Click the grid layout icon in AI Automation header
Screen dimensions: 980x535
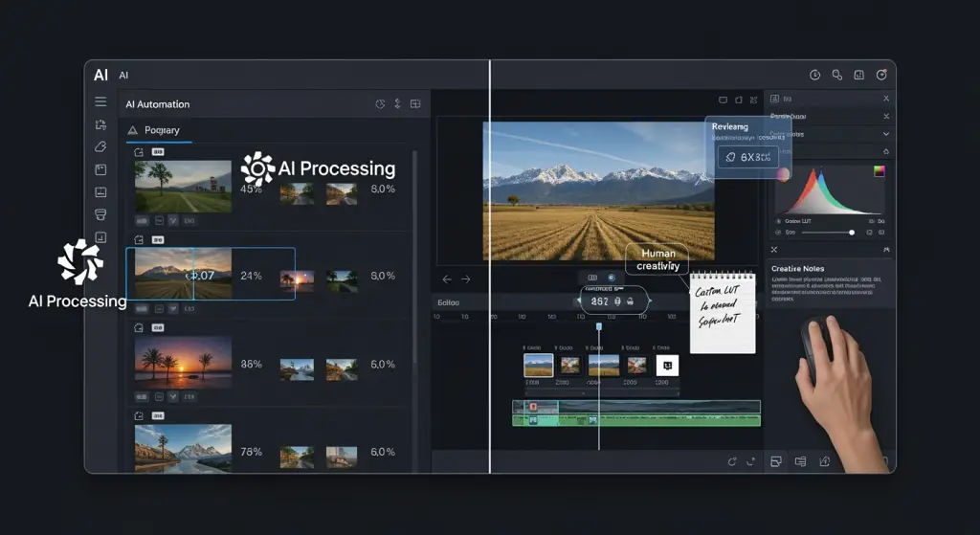(415, 104)
